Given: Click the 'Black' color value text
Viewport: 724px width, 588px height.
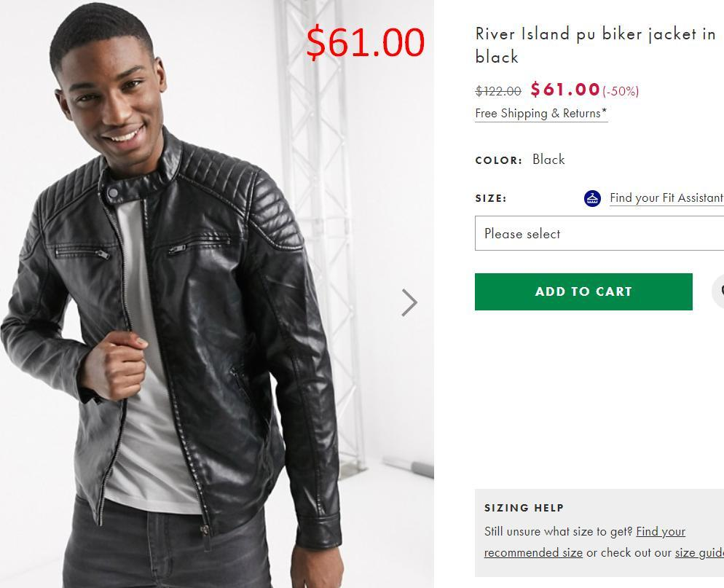Looking at the screenshot, I should [x=548, y=160].
